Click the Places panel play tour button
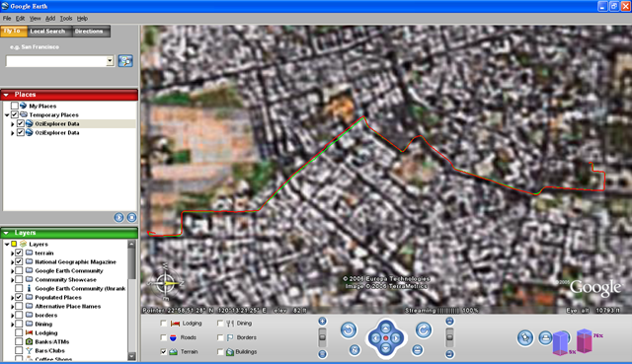 tap(118, 217)
